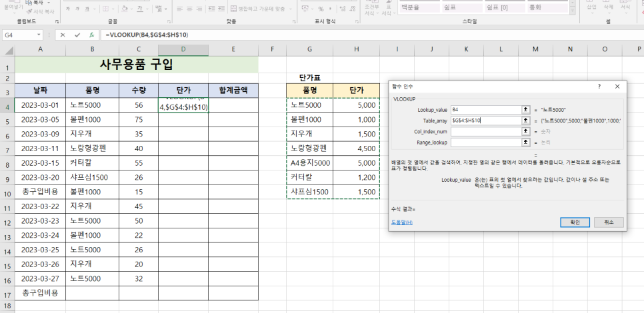Screen dimensions: 644x313
Task: Collapse dialog via Lookup_value range selector icon
Action: tap(525, 109)
